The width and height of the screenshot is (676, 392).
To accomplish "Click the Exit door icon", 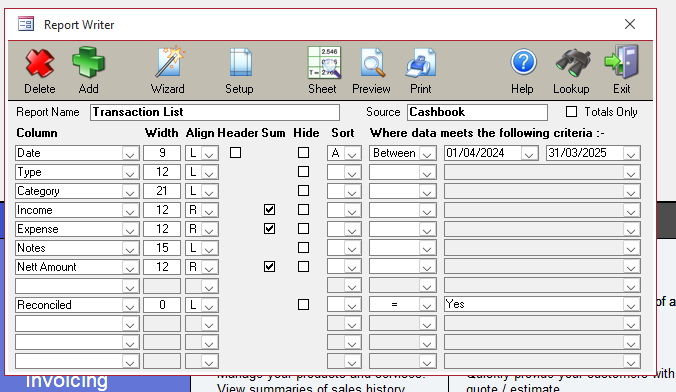I will coord(622,63).
